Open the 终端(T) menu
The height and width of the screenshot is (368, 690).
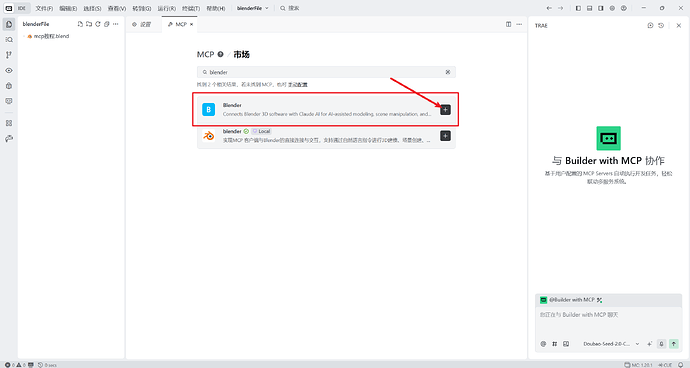coord(191,8)
